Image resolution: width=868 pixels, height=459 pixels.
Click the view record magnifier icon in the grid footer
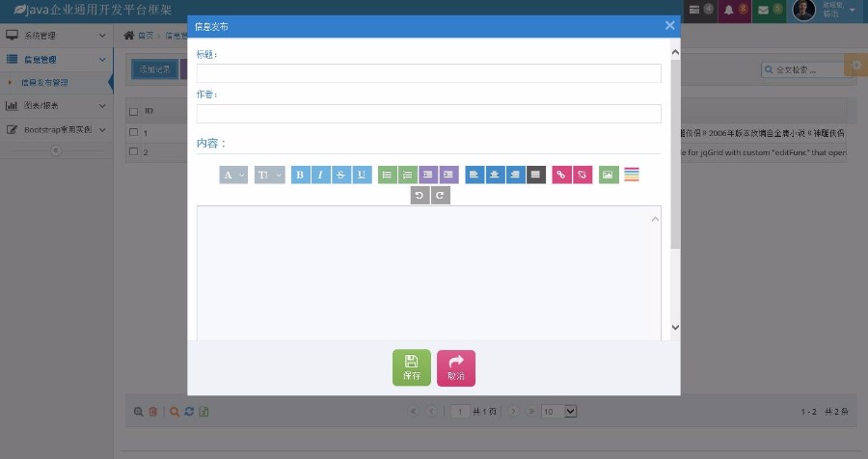(x=138, y=412)
